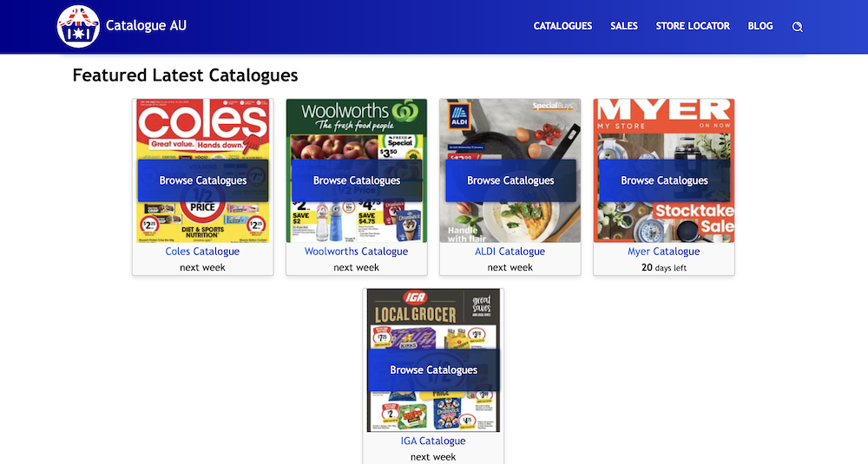
Task: Browse Catalogues button on IGA cover
Action: [x=433, y=370]
